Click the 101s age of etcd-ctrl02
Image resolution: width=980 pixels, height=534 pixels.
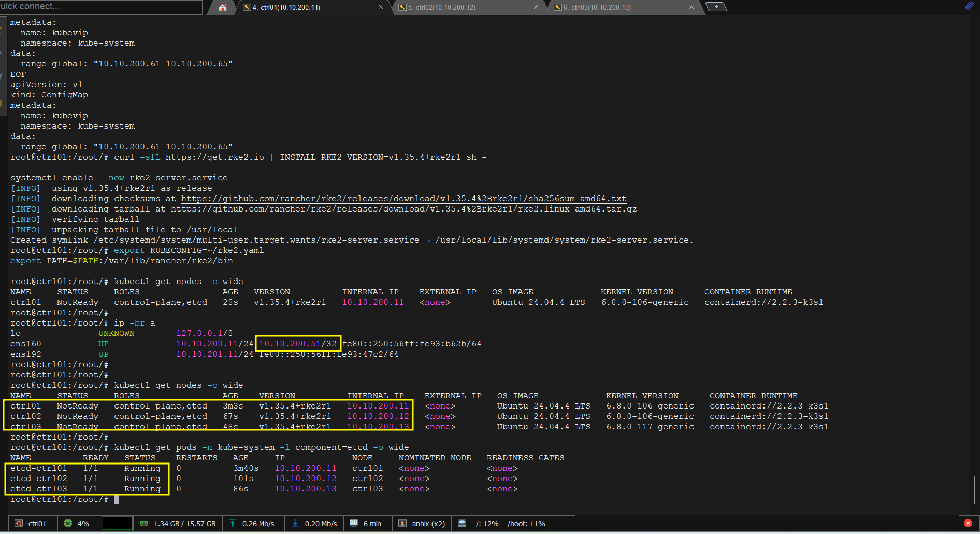[243, 479]
